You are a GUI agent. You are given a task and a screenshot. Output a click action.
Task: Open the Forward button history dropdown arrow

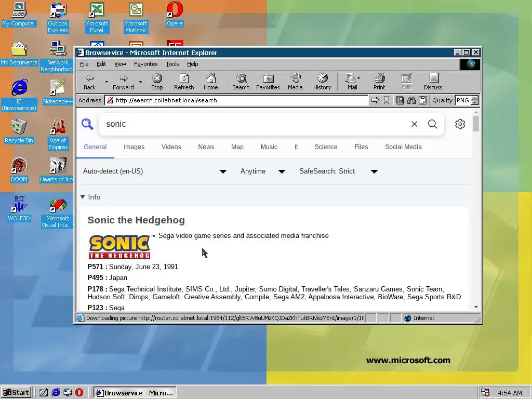click(x=140, y=82)
